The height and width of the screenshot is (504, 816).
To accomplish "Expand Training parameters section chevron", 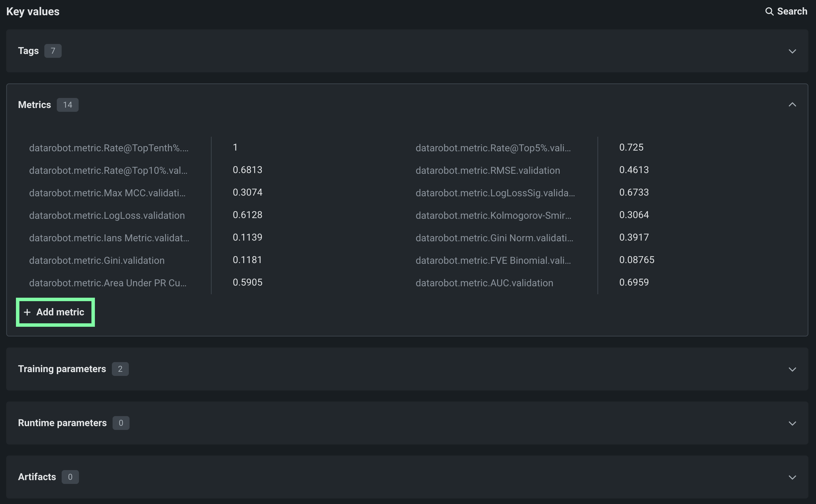I will (792, 369).
